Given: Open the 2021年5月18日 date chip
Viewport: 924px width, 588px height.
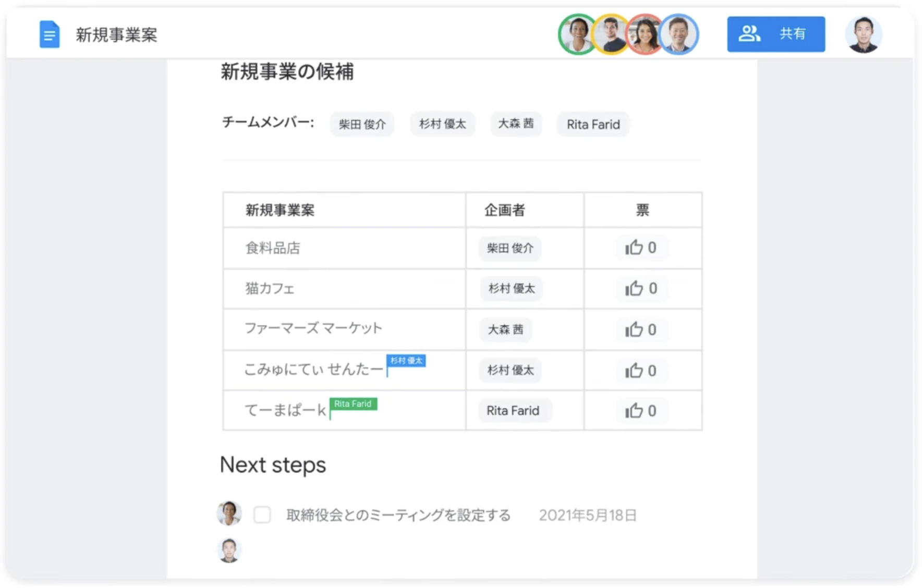Looking at the screenshot, I should pyautogui.click(x=587, y=515).
